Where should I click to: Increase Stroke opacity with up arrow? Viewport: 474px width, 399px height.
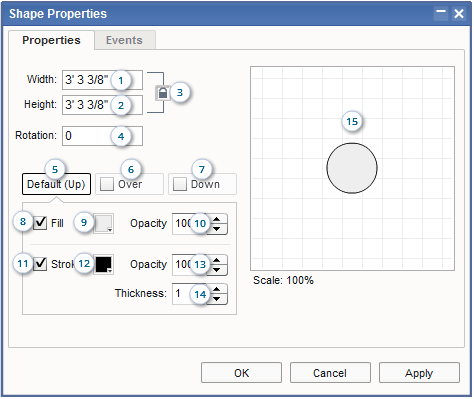217,260
